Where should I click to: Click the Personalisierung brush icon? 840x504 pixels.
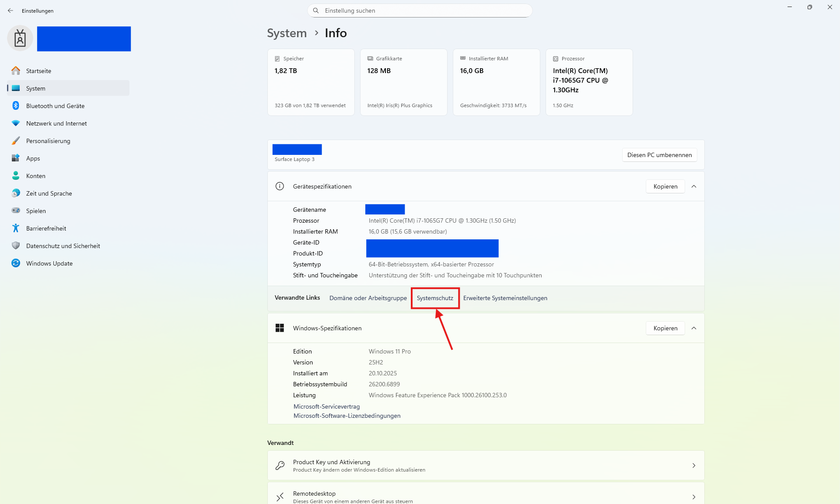[16, 141]
